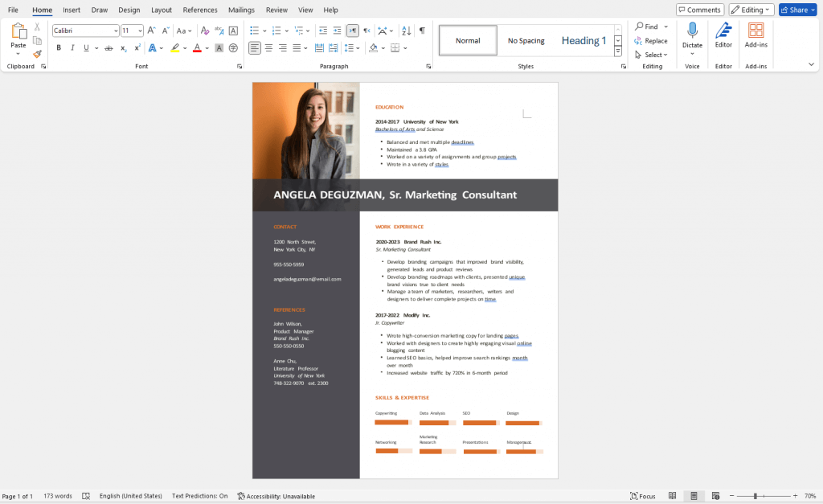Screen dimensions: 823x504
Task: Open the Review tab
Action: coord(276,10)
